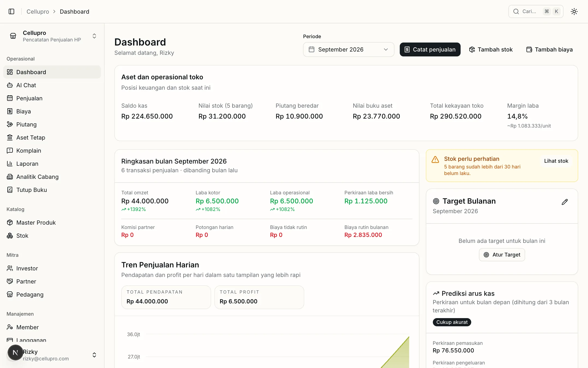Expand the Rizky account menu
This screenshot has width=588, height=368.
(94, 355)
